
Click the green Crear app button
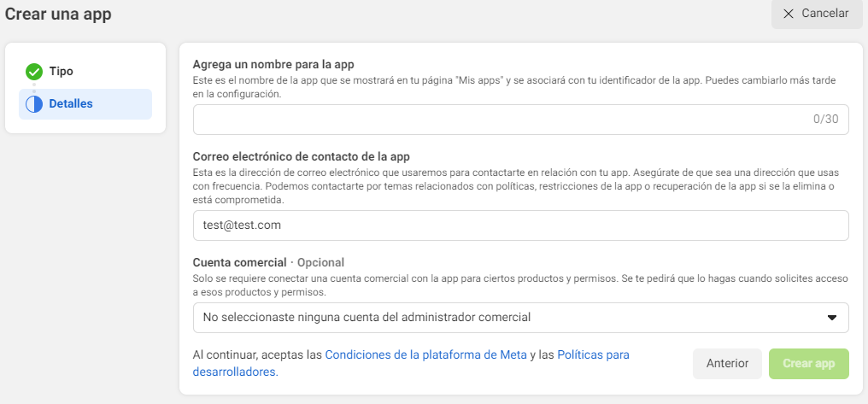coord(808,364)
